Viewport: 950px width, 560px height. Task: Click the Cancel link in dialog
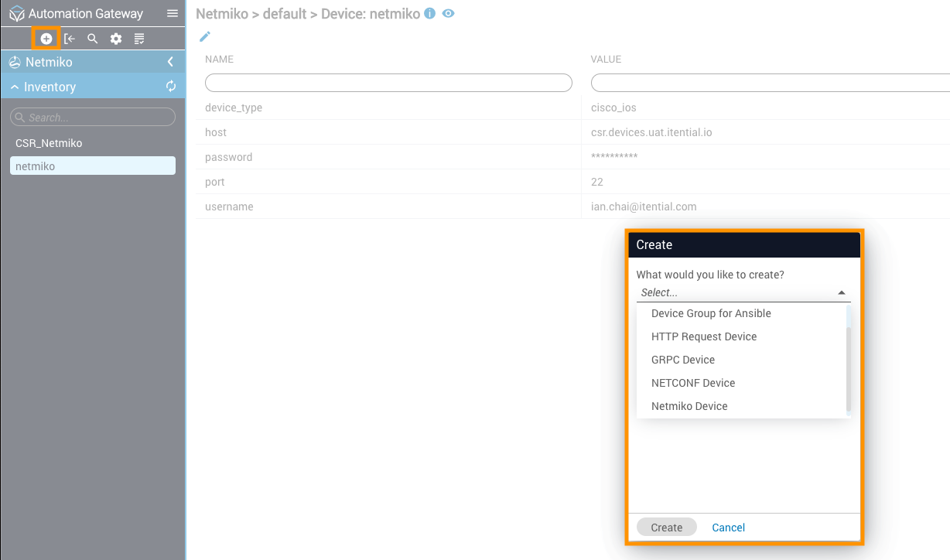coord(728,528)
